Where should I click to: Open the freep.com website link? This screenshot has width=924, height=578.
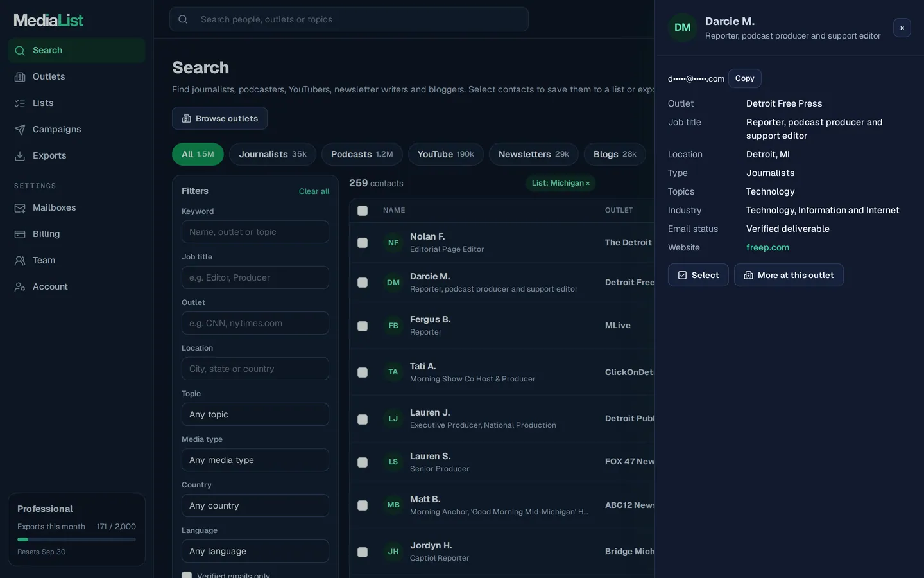(x=767, y=247)
